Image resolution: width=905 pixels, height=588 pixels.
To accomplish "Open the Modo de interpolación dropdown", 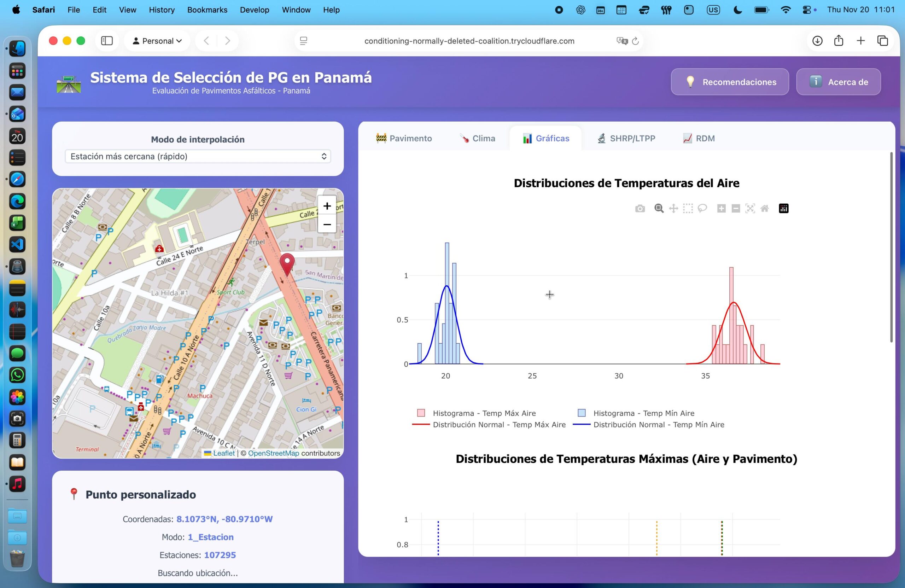I will pyautogui.click(x=198, y=156).
